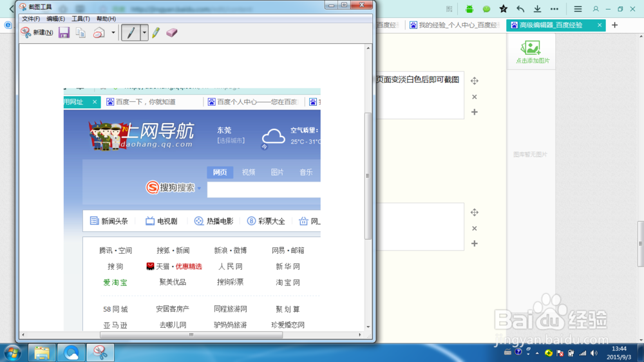Open the 编辑(E) menu
Viewport: 644px width, 362px height.
[55, 19]
